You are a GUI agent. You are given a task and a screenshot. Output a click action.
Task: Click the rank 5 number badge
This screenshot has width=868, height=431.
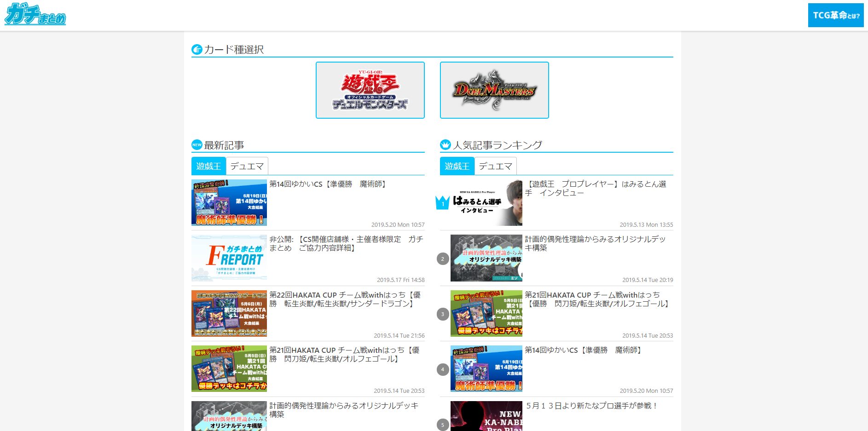pyautogui.click(x=443, y=425)
